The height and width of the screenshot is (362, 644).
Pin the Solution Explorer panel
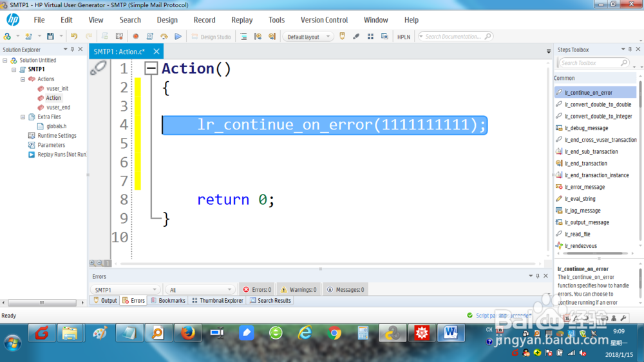(x=72, y=50)
